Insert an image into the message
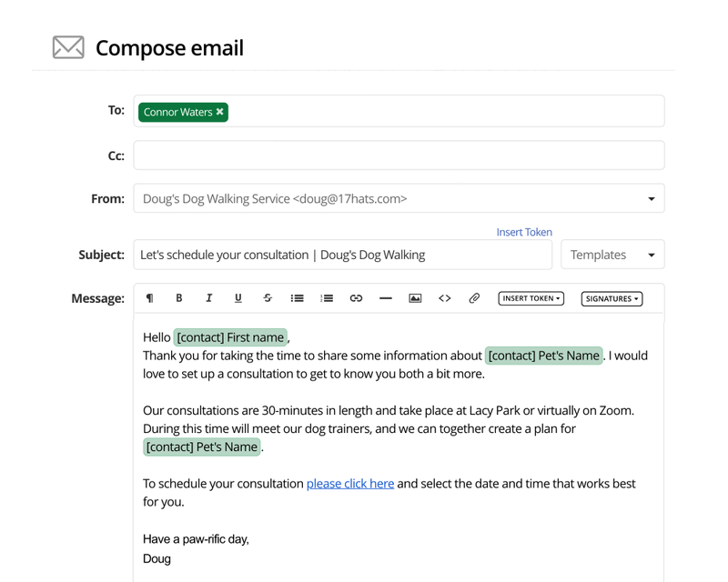This screenshot has height=582, width=728. coord(414,298)
